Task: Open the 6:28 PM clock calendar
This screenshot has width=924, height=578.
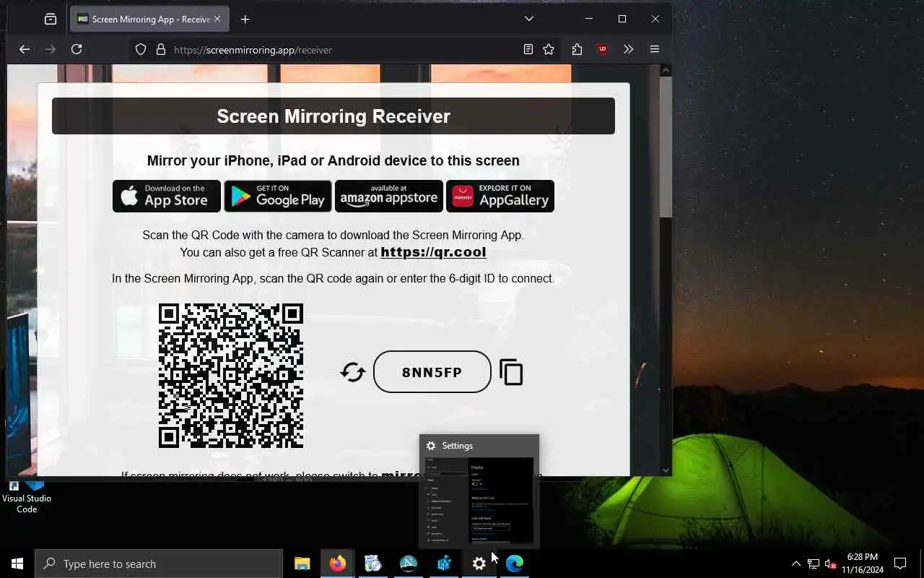Action: pyautogui.click(x=863, y=564)
